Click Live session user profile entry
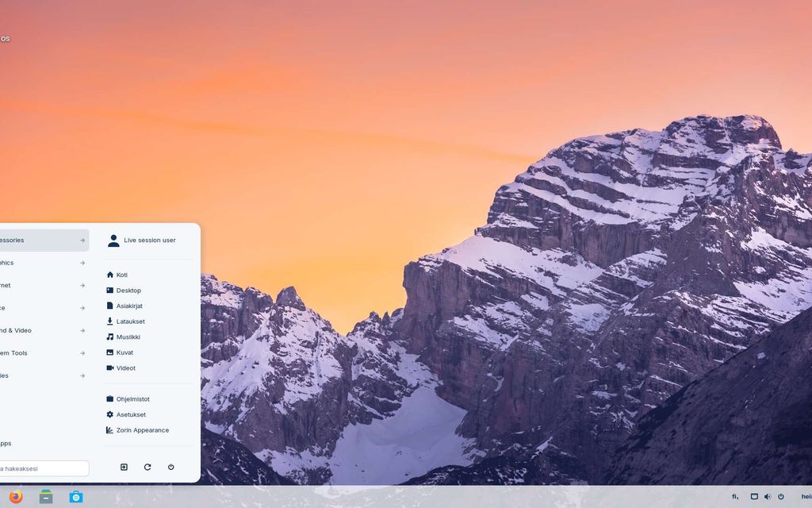Screen dimensions: 812x508 coord(149,241)
